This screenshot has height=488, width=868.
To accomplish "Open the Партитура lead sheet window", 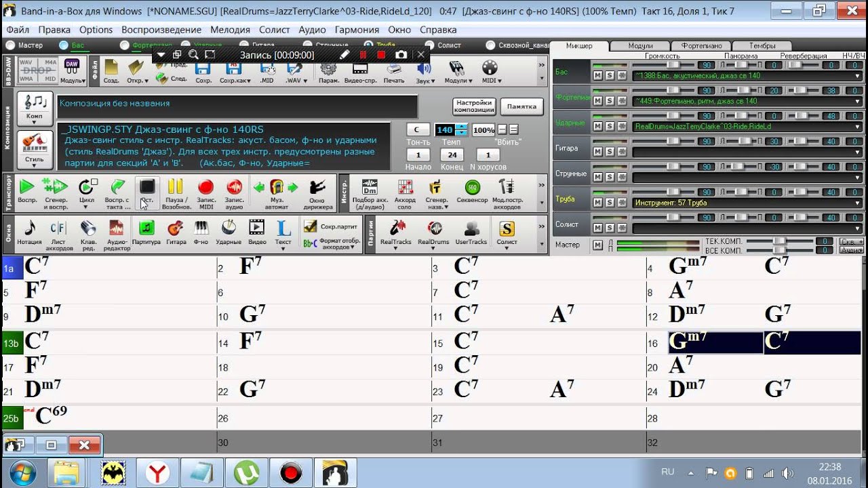I will (x=146, y=234).
